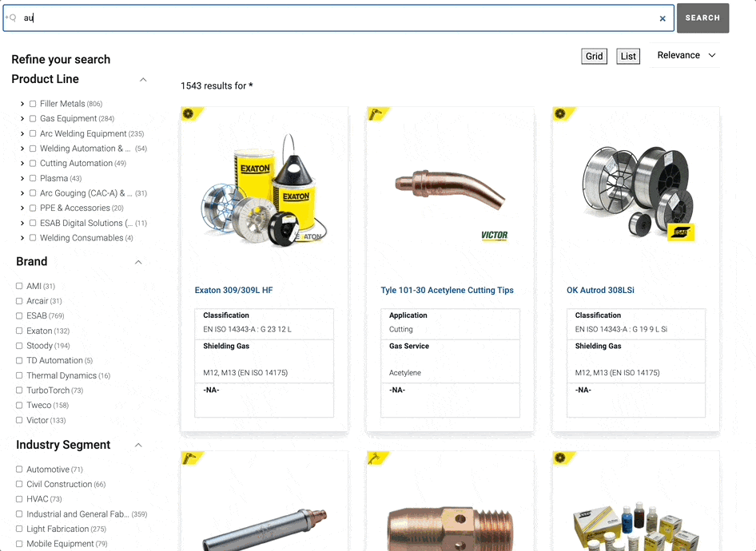Check the ESAB brand checkbox
This screenshot has height=551, width=756.
tap(19, 316)
